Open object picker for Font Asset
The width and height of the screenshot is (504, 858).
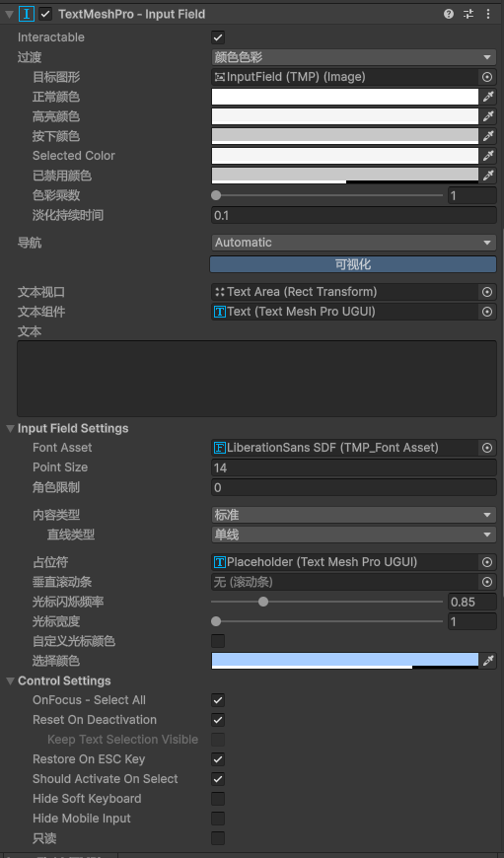pyautogui.click(x=487, y=448)
